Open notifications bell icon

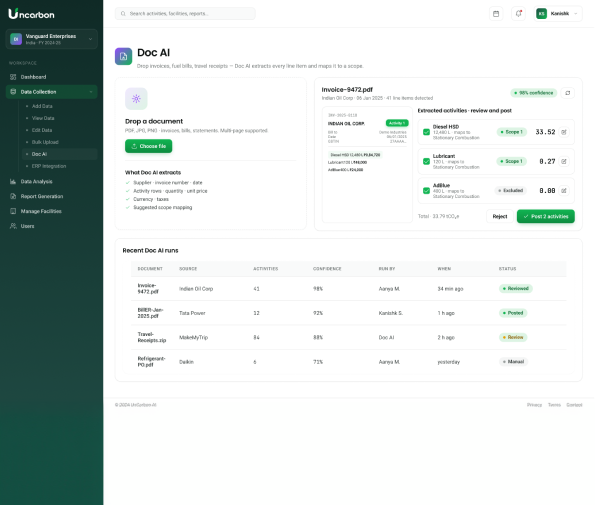pyautogui.click(x=518, y=14)
